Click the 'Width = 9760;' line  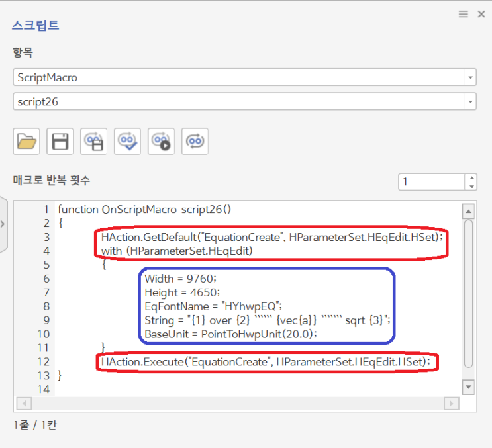(x=180, y=279)
